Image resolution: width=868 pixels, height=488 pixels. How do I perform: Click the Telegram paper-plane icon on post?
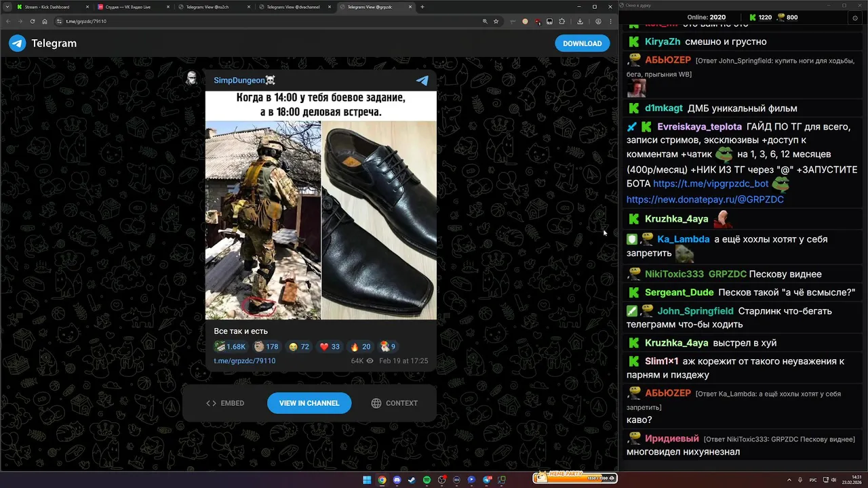(422, 81)
